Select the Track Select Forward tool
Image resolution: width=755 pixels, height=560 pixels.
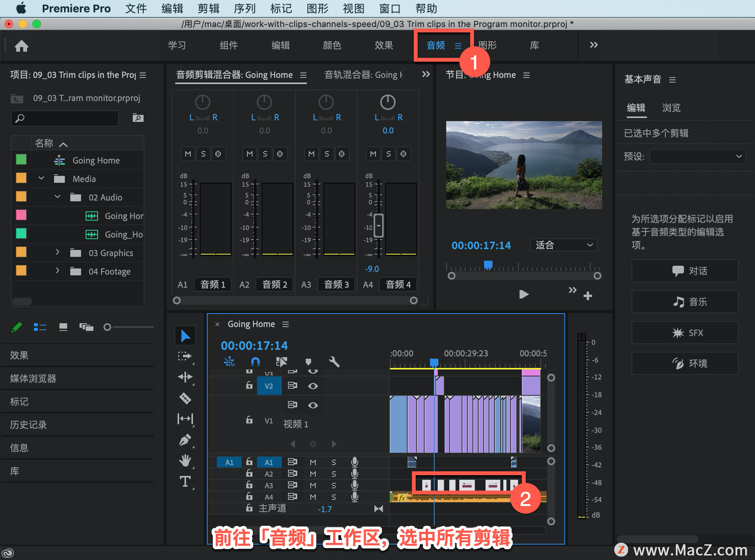pos(185,356)
